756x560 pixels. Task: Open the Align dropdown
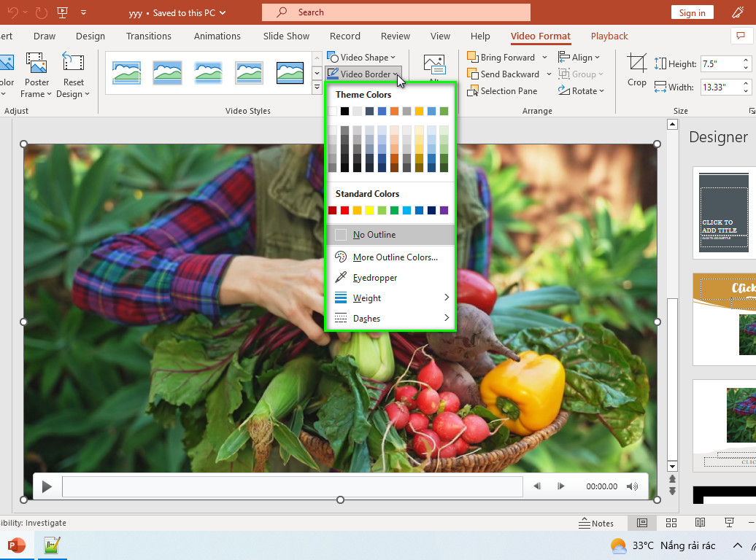pyautogui.click(x=579, y=58)
